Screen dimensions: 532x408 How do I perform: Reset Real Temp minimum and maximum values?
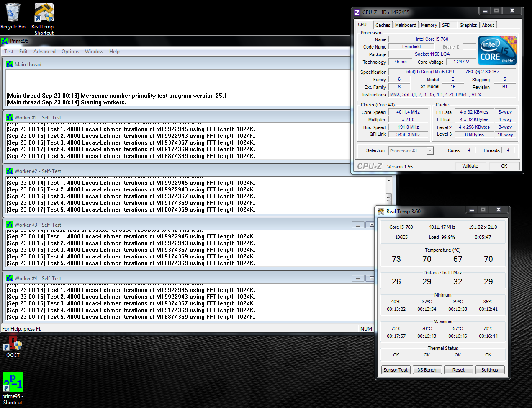pyautogui.click(x=458, y=369)
